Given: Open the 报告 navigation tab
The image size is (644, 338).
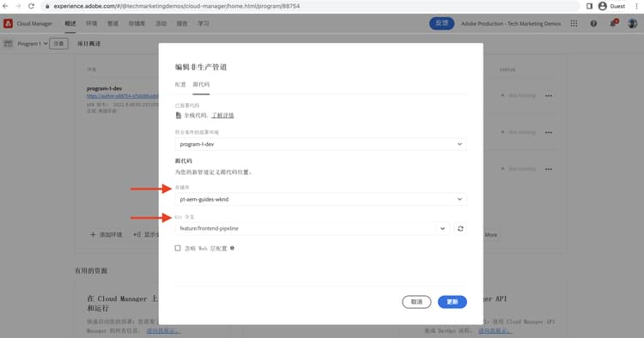Looking at the screenshot, I should 182,23.
